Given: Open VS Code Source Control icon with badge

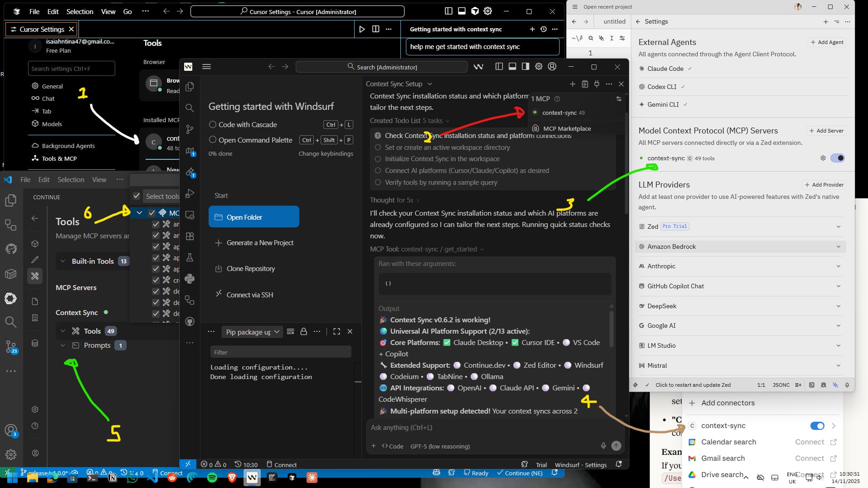Looking at the screenshot, I should (x=11, y=347).
